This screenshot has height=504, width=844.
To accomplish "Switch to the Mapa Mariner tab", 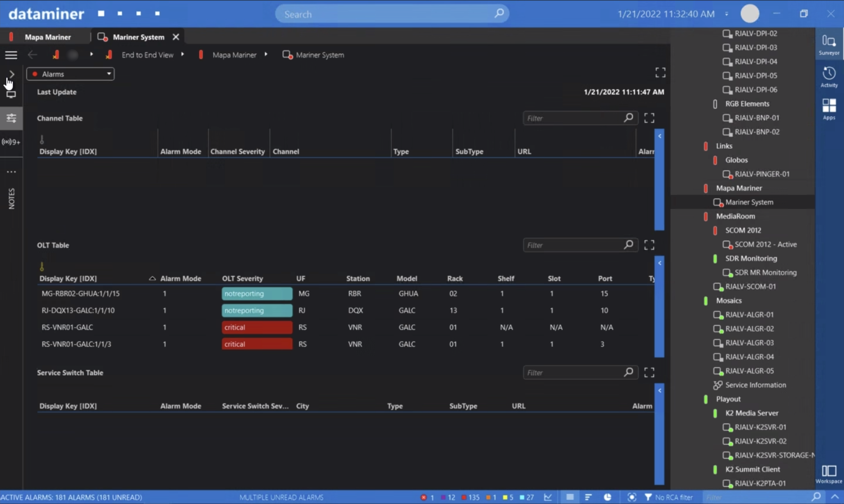I will pos(48,37).
